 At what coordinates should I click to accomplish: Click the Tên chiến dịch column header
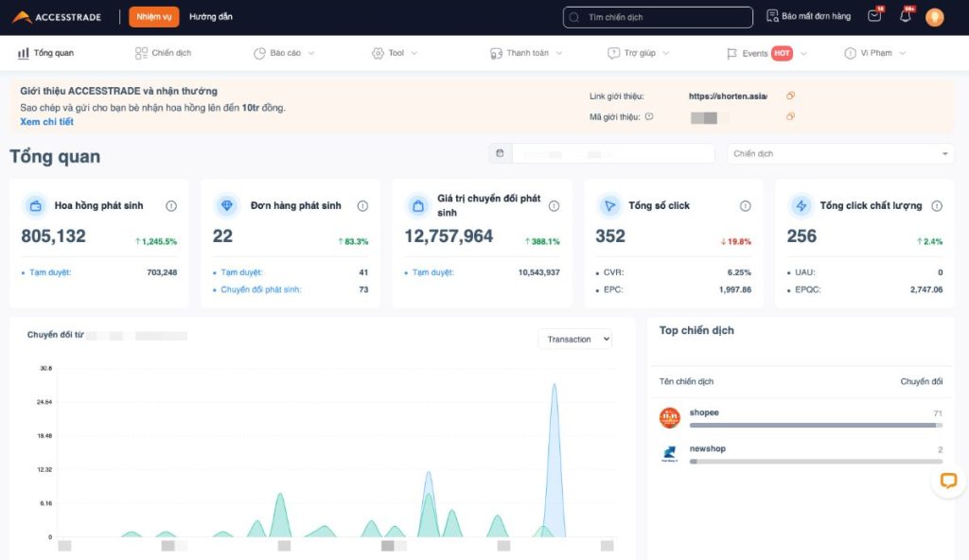coord(686,381)
